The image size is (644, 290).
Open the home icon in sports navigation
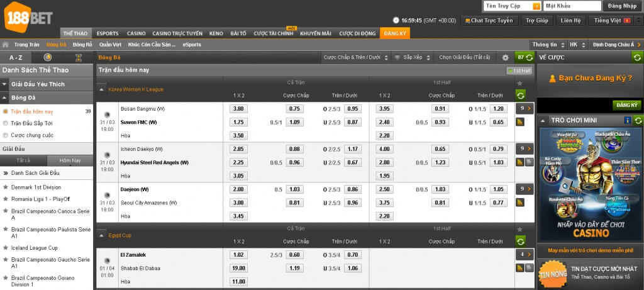pyautogui.click(x=5, y=45)
